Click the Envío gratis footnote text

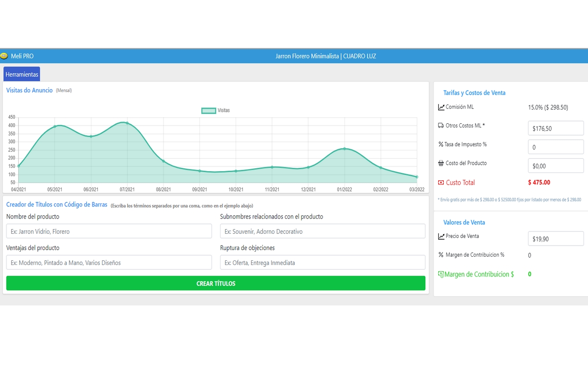click(x=509, y=200)
